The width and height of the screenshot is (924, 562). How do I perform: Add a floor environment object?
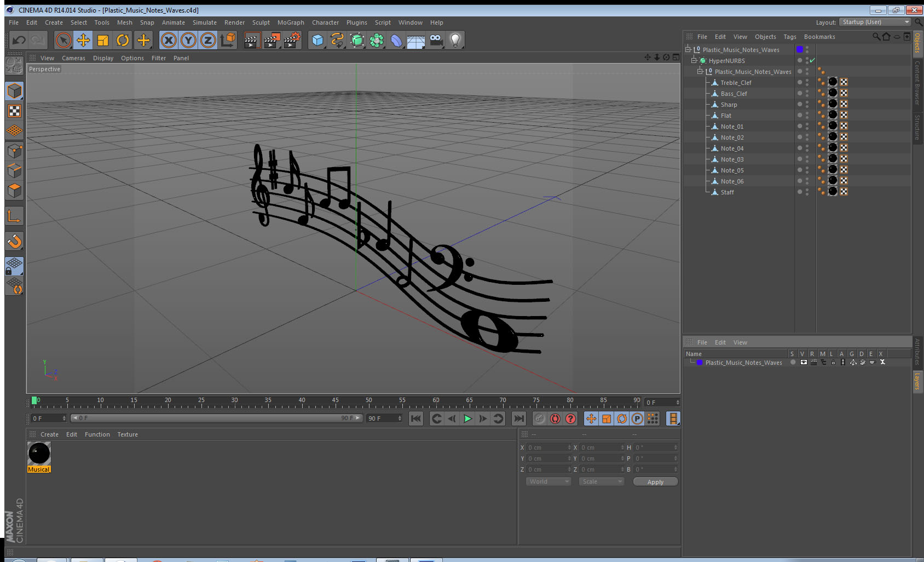[416, 40]
